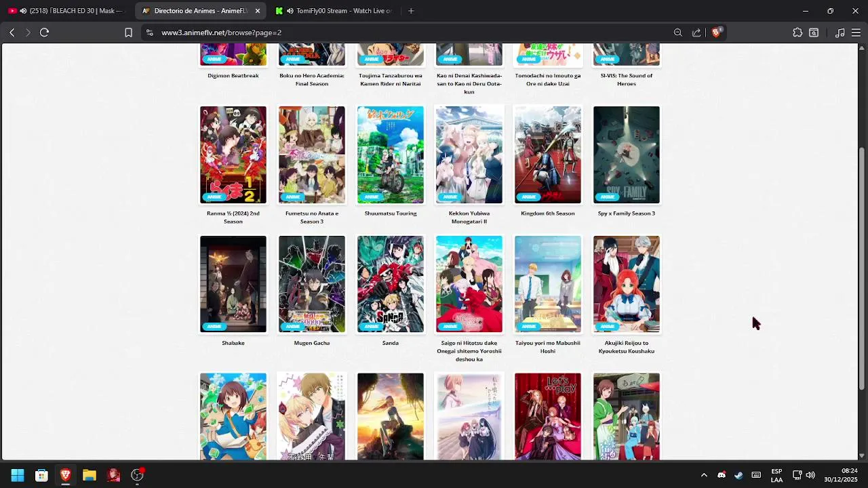The height and width of the screenshot is (488, 868).
Task: Open volume control speaker icon
Action: tap(810, 475)
